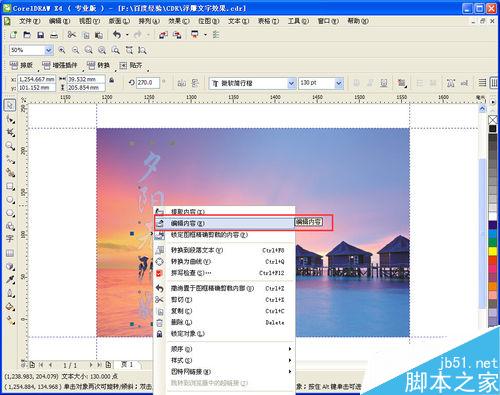This screenshot has width=500, height=395.
Task: Click the Open file folder icon
Action: [27, 35]
